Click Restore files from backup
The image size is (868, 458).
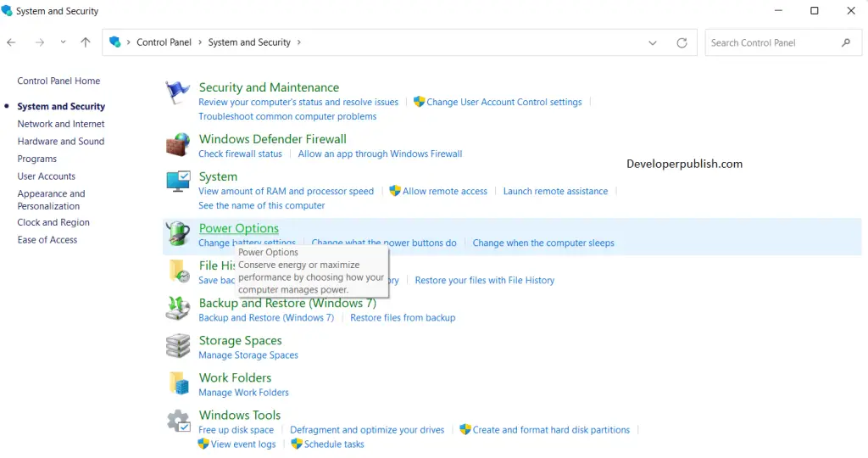(x=403, y=318)
